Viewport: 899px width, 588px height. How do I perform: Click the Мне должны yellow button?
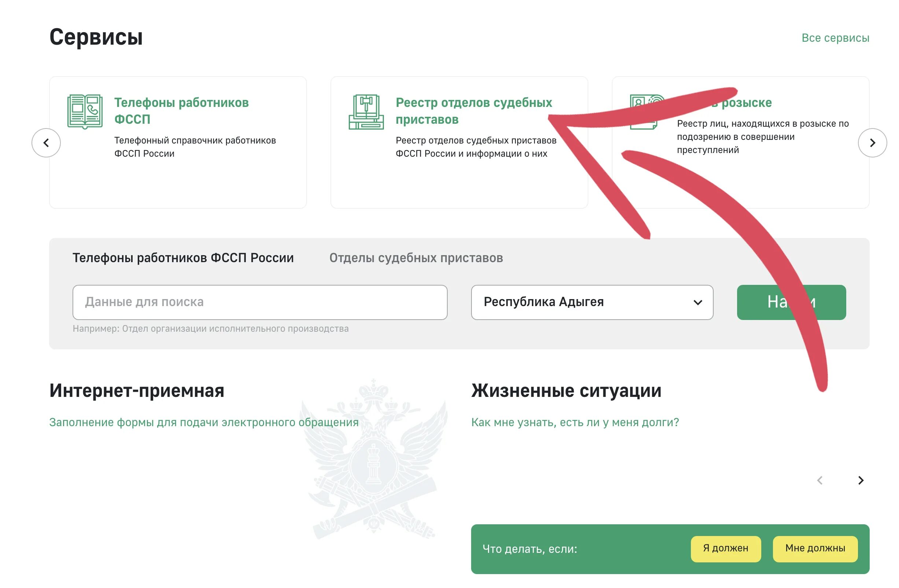[815, 548]
